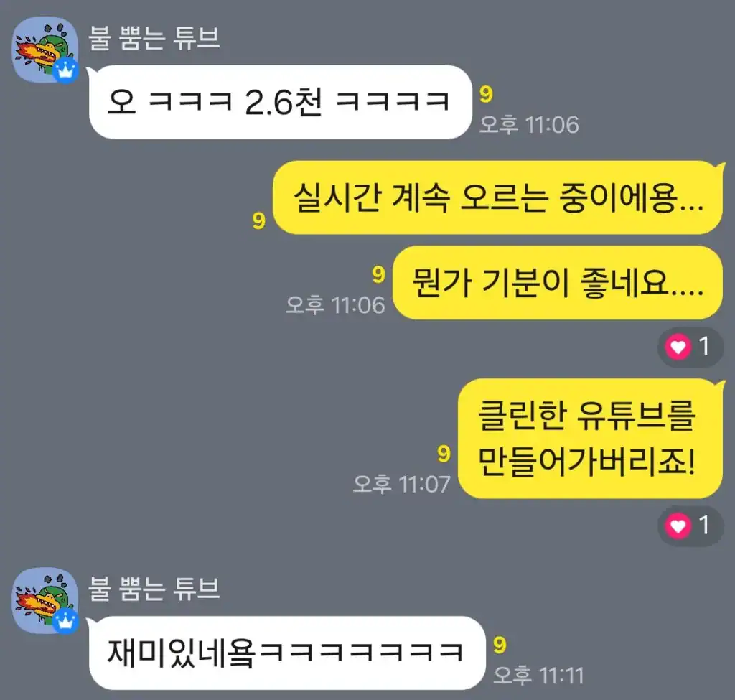Click reaction count 1 under 좋네요 message

703,347
